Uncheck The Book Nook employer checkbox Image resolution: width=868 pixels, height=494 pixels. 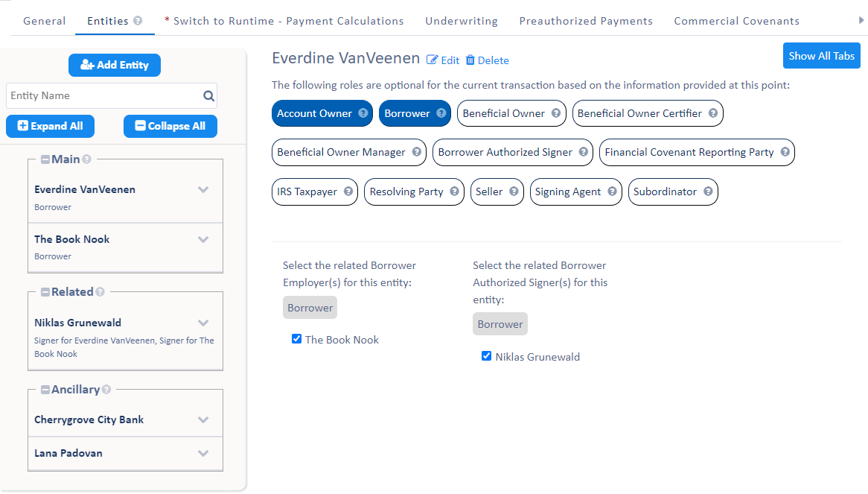tap(297, 339)
